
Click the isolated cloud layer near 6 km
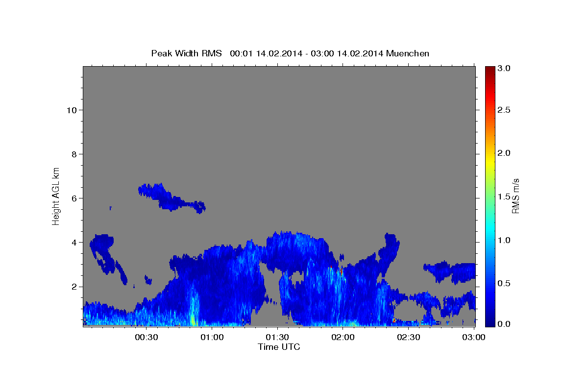pyautogui.click(x=171, y=198)
